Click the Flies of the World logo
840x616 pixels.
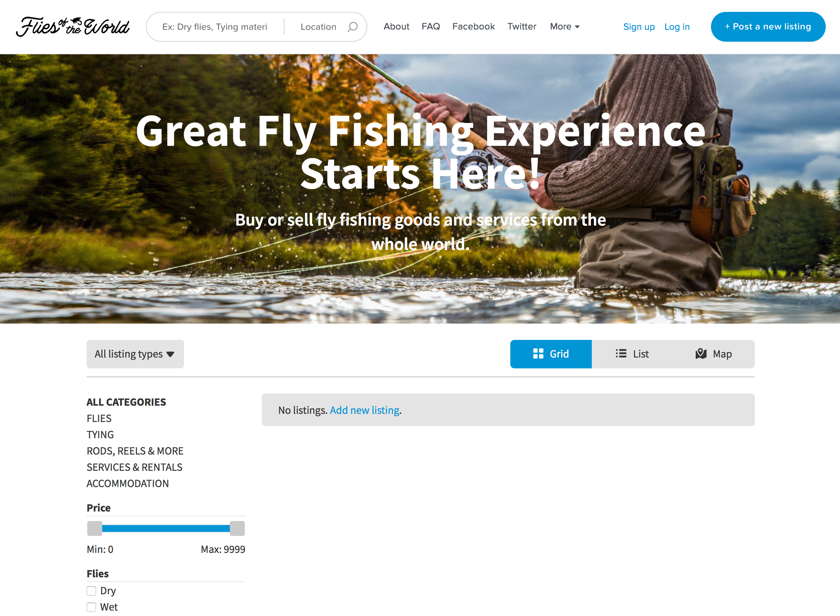point(73,27)
